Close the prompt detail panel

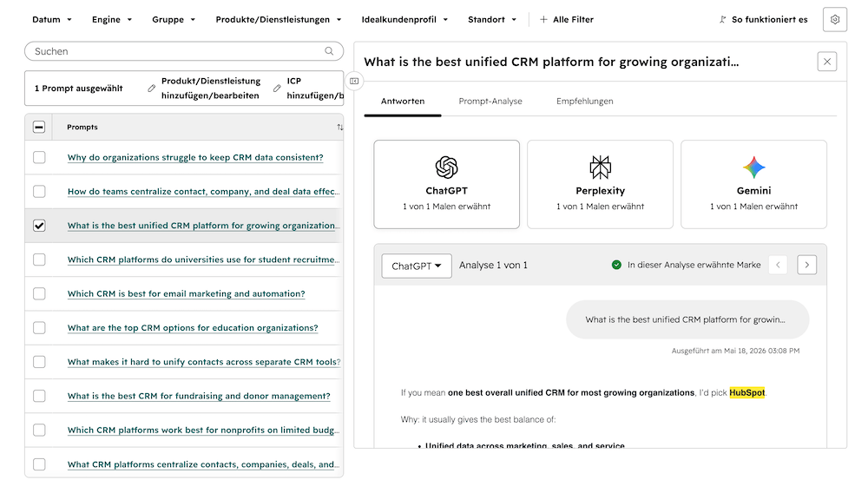(827, 62)
